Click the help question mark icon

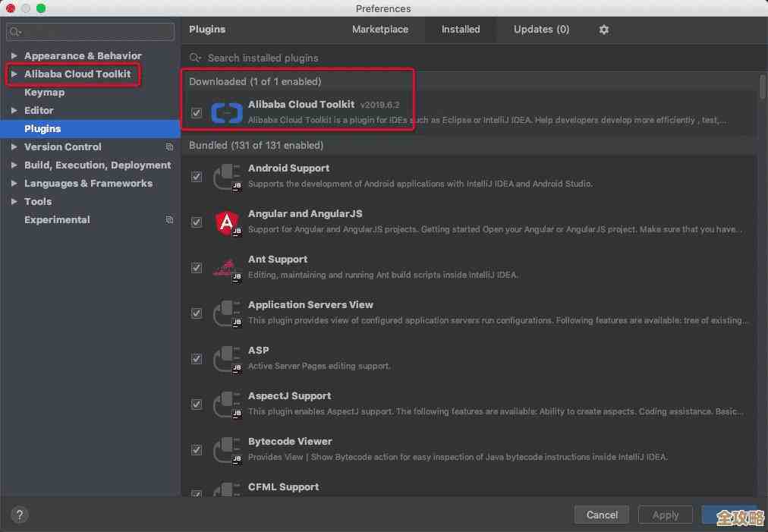coord(20,515)
